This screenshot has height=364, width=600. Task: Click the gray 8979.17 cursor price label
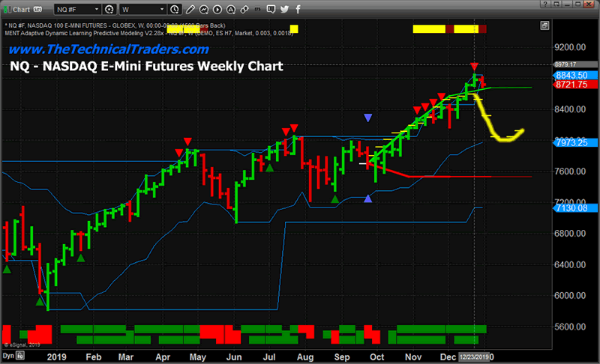[575, 64]
